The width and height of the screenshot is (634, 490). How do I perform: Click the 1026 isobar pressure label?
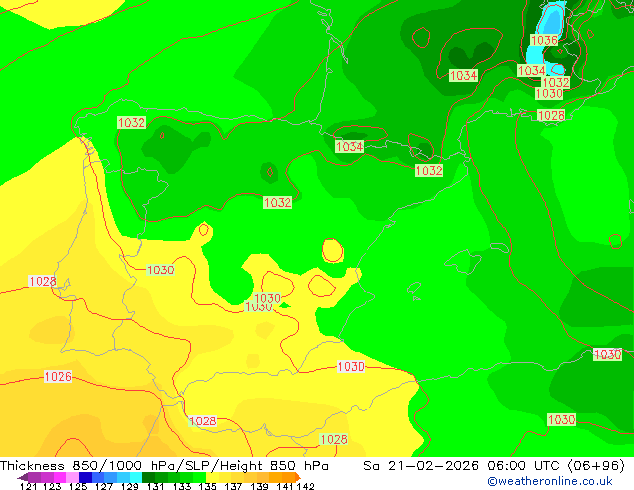[58, 377]
